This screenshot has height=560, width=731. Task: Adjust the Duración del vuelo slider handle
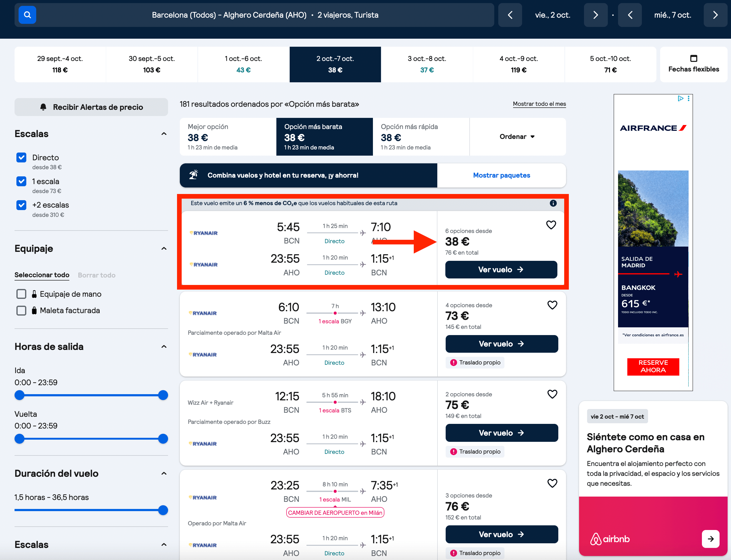[163, 510]
